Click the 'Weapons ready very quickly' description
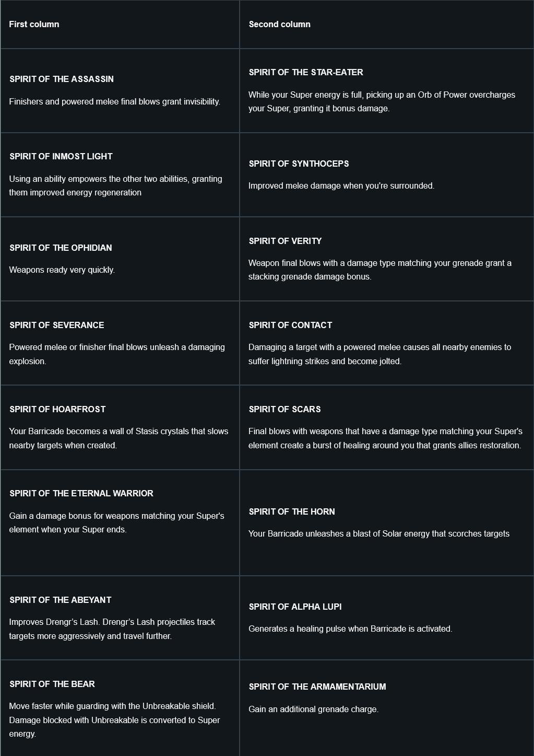Image resolution: width=534 pixels, height=756 pixels. [x=62, y=270]
